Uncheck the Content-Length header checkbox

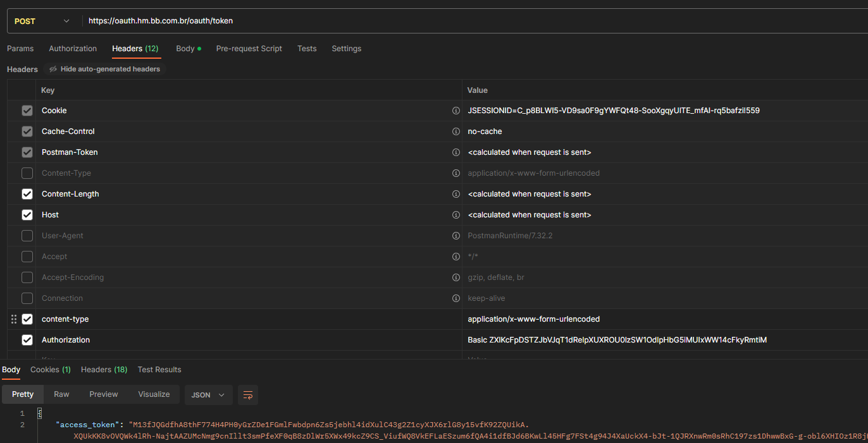(27, 194)
